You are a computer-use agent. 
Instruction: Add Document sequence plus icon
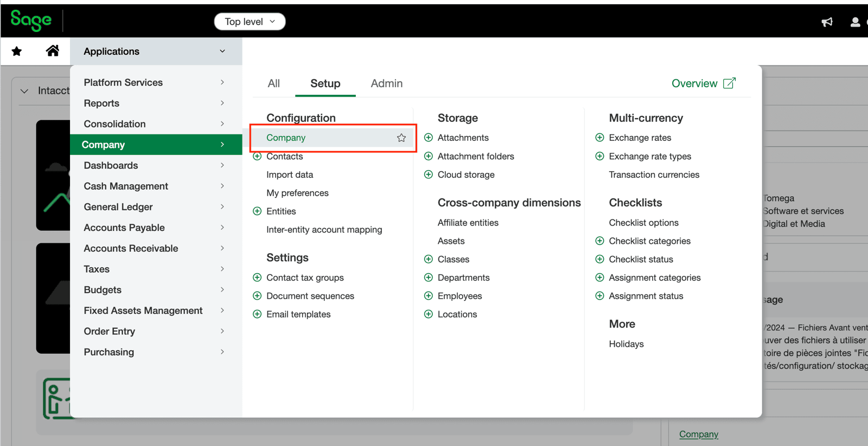pyautogui.click(x=257, y=296)
